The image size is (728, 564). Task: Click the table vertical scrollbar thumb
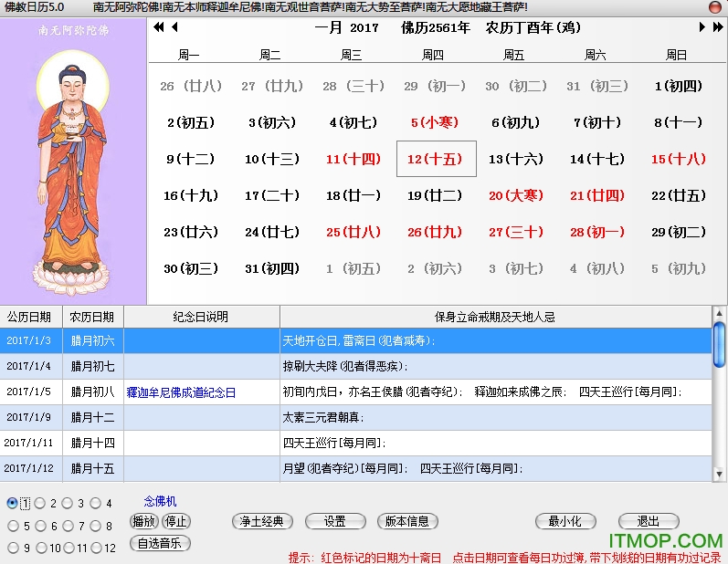(719, 344)
